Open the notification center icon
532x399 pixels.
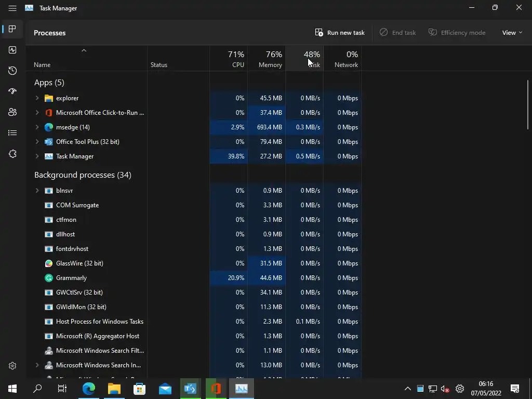(515, 389)
